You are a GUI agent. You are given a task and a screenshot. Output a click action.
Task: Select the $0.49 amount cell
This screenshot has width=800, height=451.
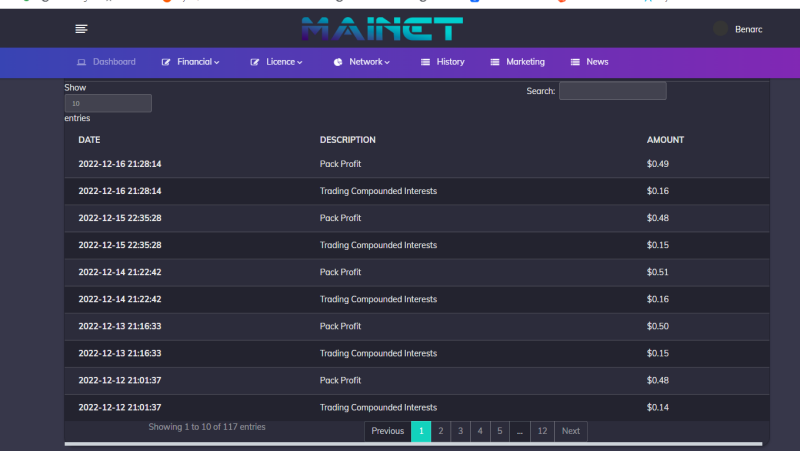point(658,164)
